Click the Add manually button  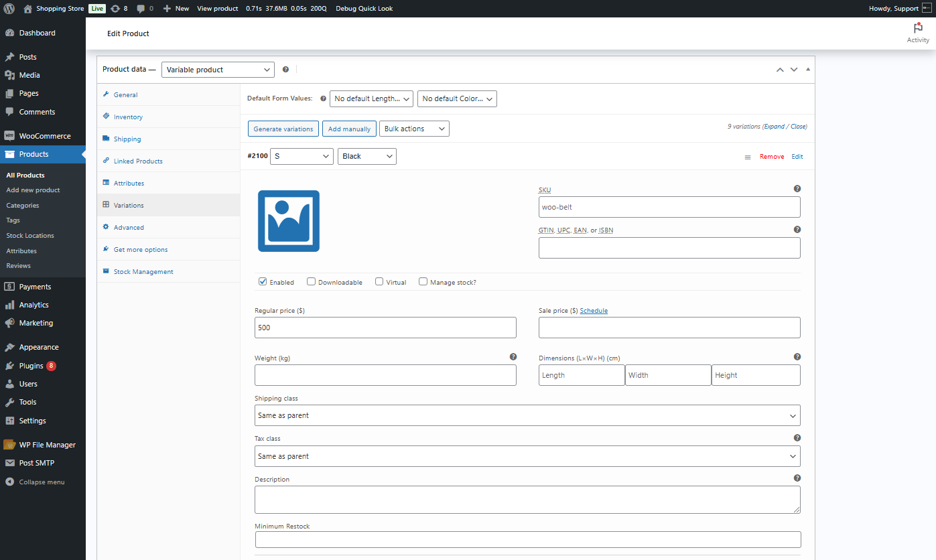click(349, 129)
